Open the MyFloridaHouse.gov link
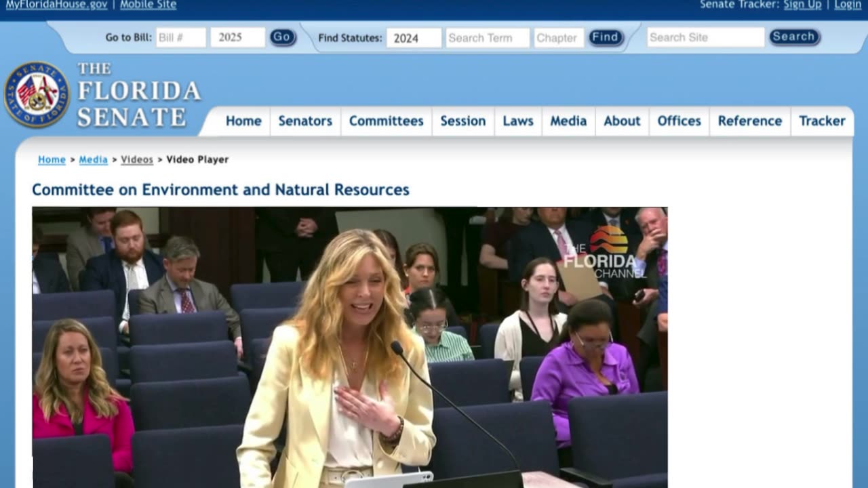The image size is (868, 488). [x=56, y=5]
